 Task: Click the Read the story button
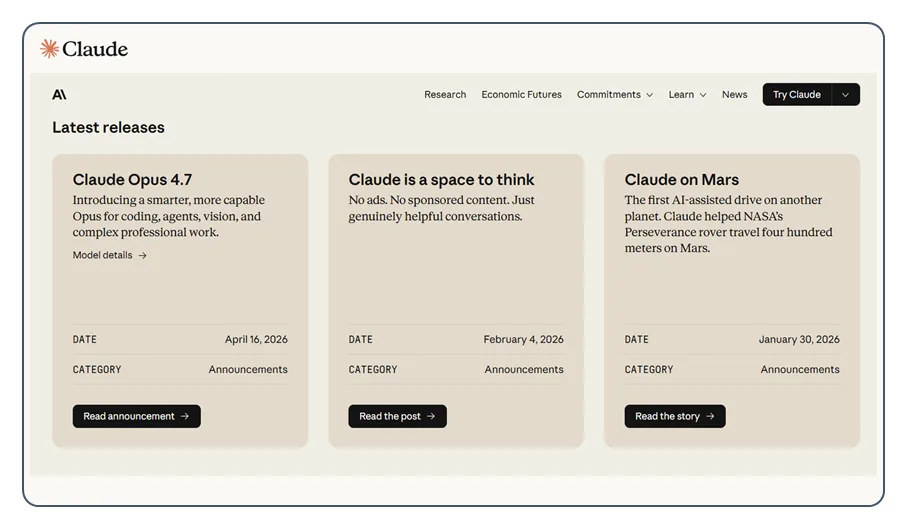point(674,416)
